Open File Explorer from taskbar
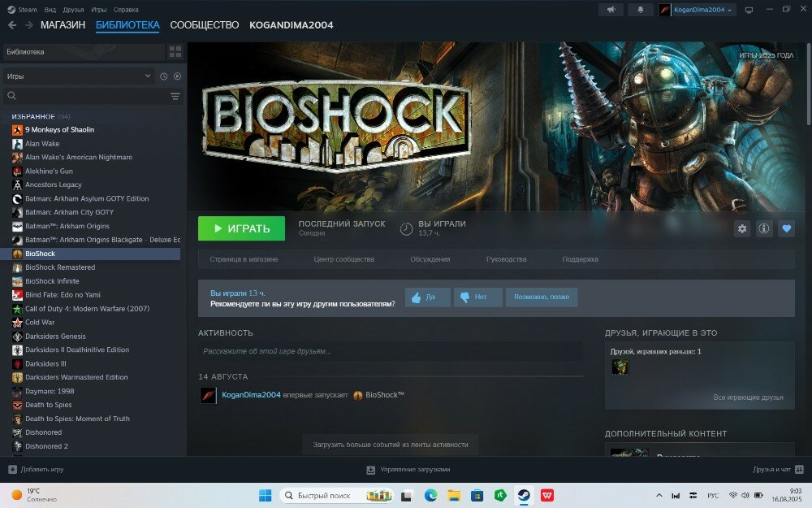 [454, 496]
